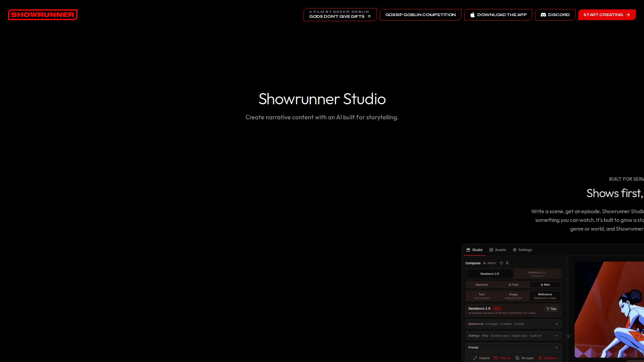Viewport: 644px width, 362px height.
Task: Click the red Mini badge beside Seedance 2.0
Action: point(497,308)
